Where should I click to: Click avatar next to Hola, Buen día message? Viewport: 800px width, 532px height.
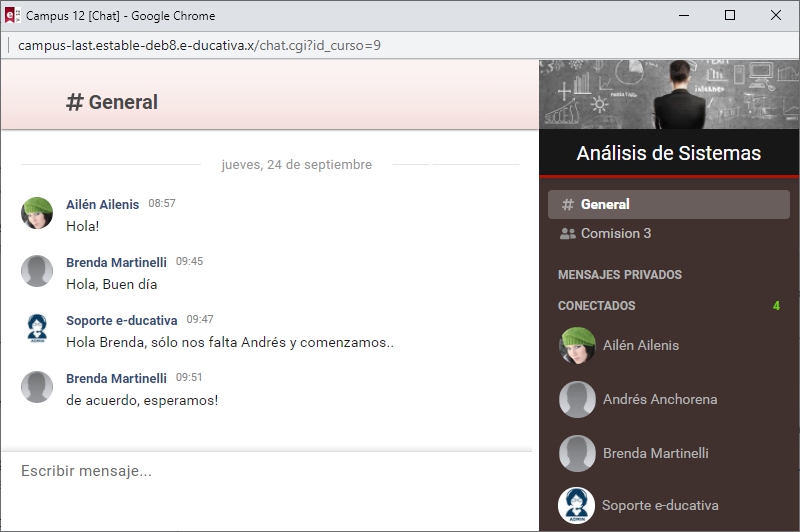tap(37, 271)
